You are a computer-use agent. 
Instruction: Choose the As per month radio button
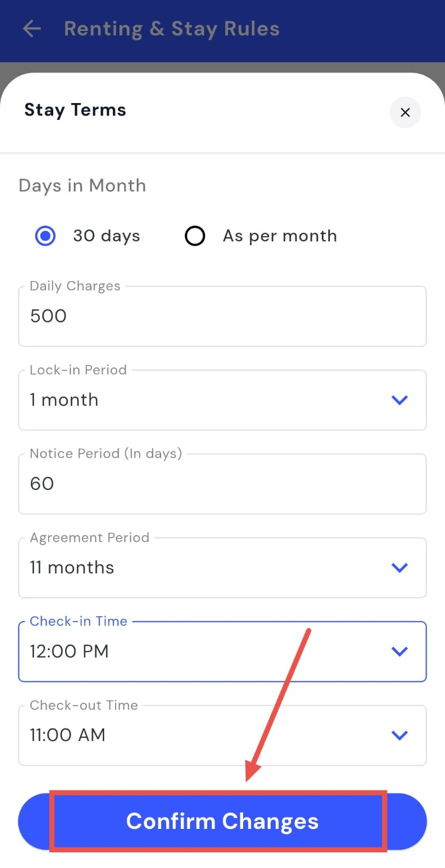click(x=195, y=236)
